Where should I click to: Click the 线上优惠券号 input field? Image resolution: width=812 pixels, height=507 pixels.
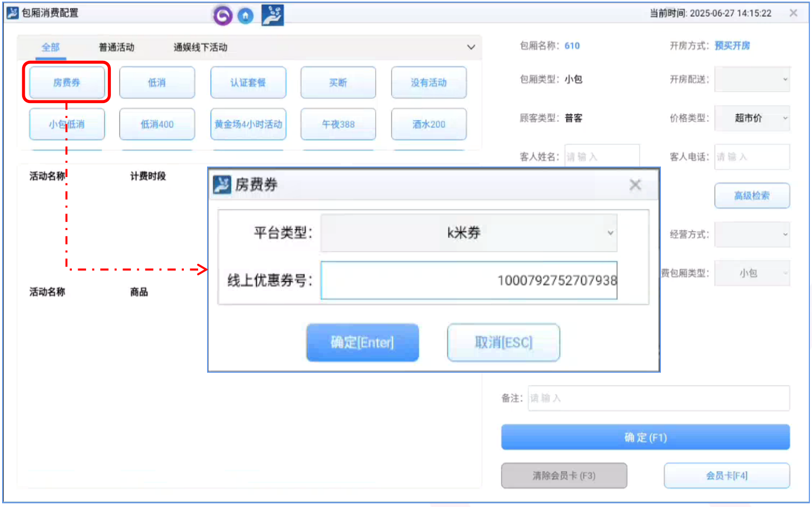(469, 280)
